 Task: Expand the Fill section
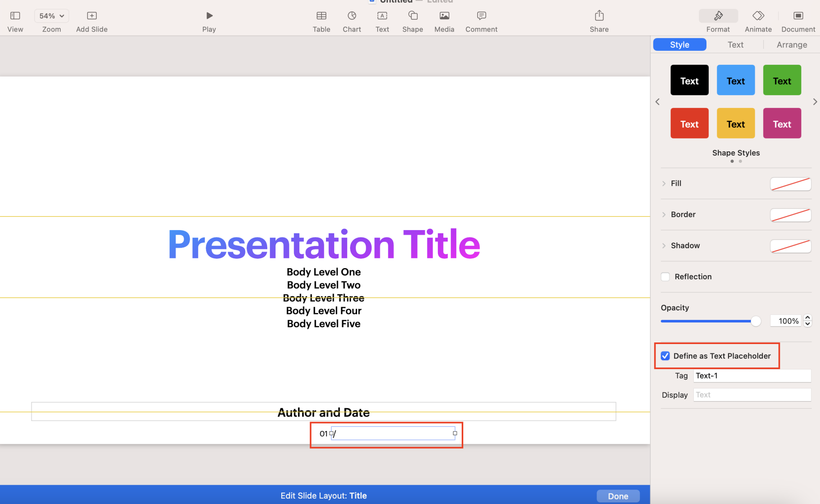tap(664, 183)
